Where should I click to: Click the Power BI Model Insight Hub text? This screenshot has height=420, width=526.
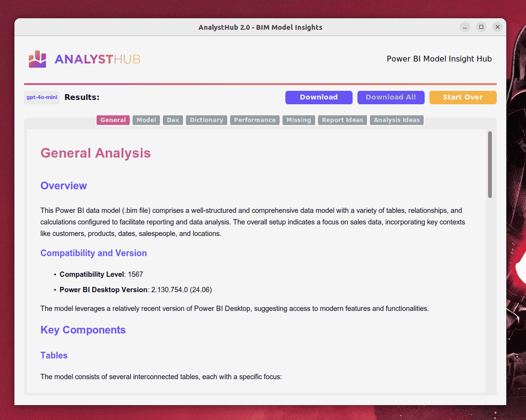(439, 59)
